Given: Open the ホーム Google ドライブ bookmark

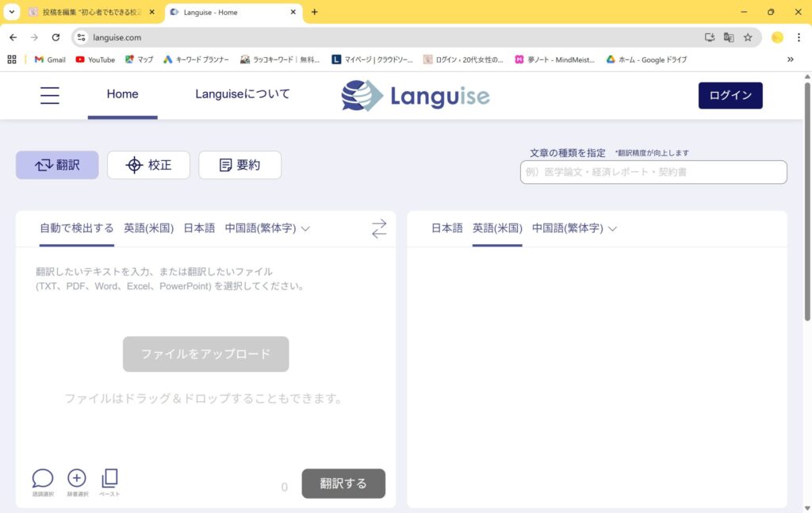Looking at the screenshot, I should pyautogui.click(x=647, y=59).
